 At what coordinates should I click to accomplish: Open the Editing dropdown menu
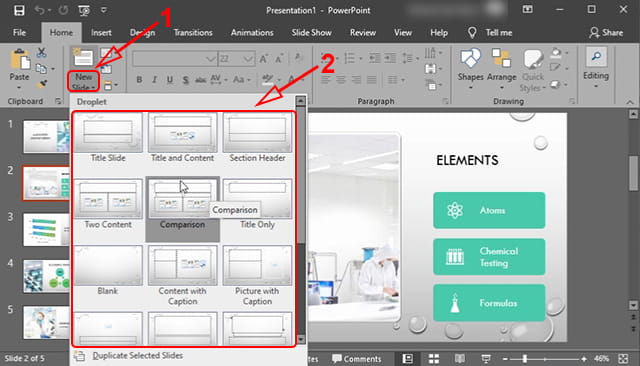[596, 68]
